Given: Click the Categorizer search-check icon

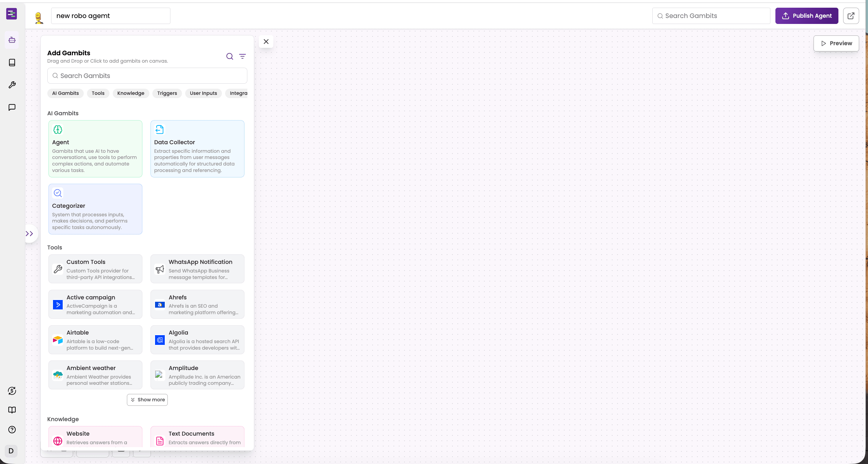Looking at the screenshot, I should (x=58, y=193).
